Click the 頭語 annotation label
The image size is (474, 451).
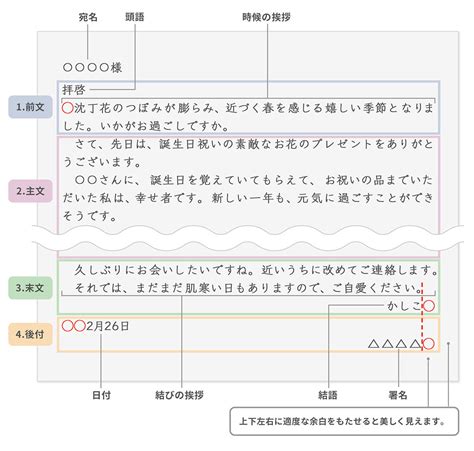(135, 17)
